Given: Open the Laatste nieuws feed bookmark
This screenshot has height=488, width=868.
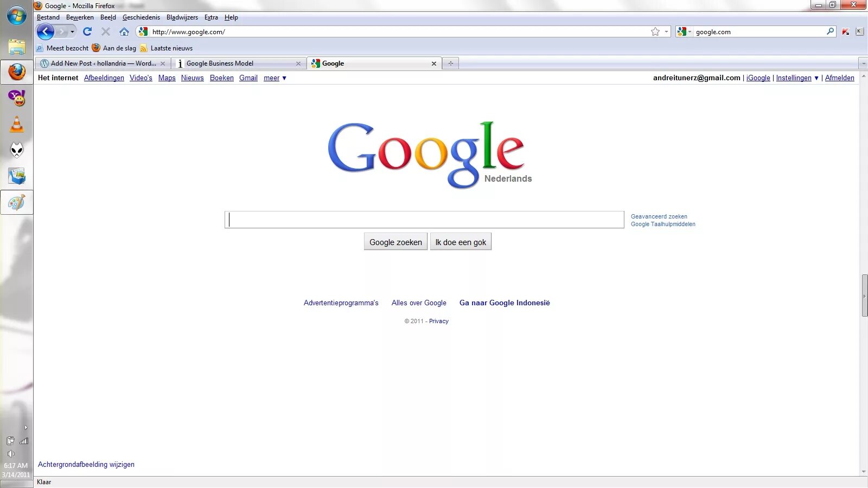Looking at the screenshot, I should pyautogui.click(x=167, y=48).
